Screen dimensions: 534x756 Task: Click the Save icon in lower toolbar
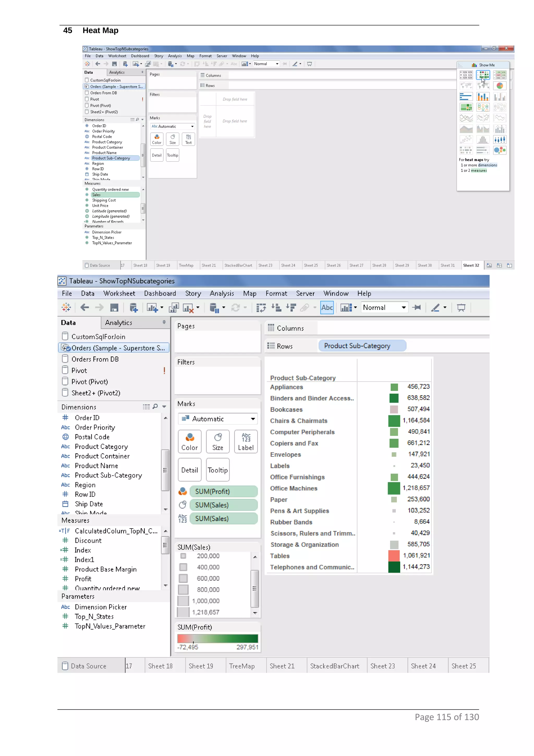[x=114, y=308]
